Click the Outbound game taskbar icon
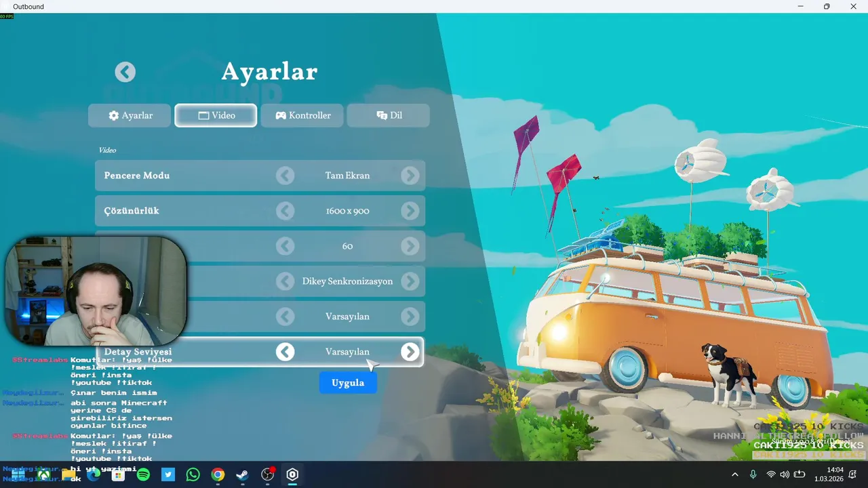This screenshot has height=488, width=868. 292,475
